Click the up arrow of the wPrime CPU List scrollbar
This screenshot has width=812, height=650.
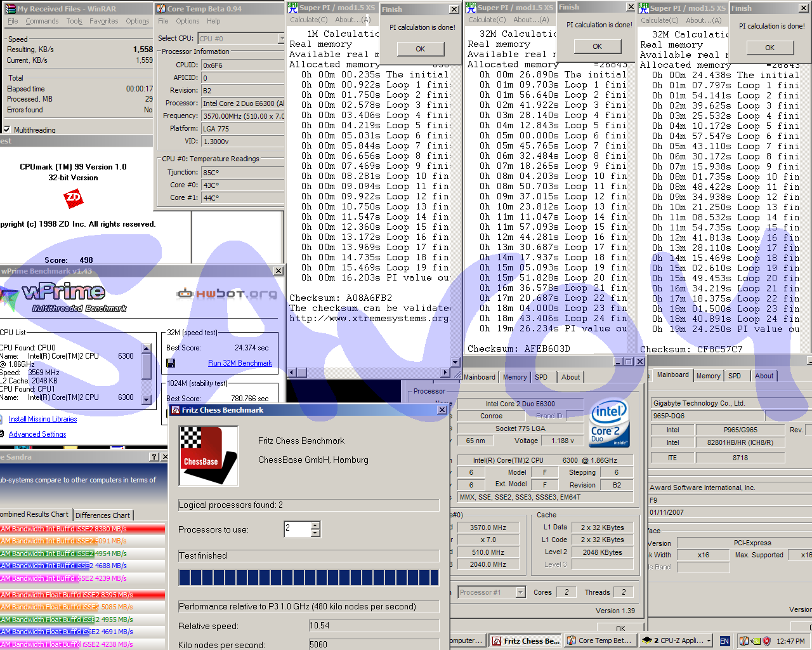[147, 348]
